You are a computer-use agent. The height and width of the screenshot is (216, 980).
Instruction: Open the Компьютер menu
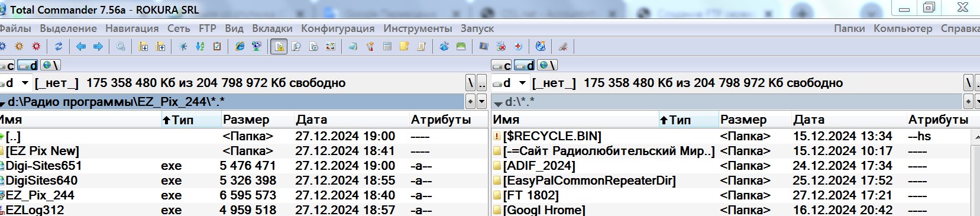pyautogui.click(x=903, y=28)
